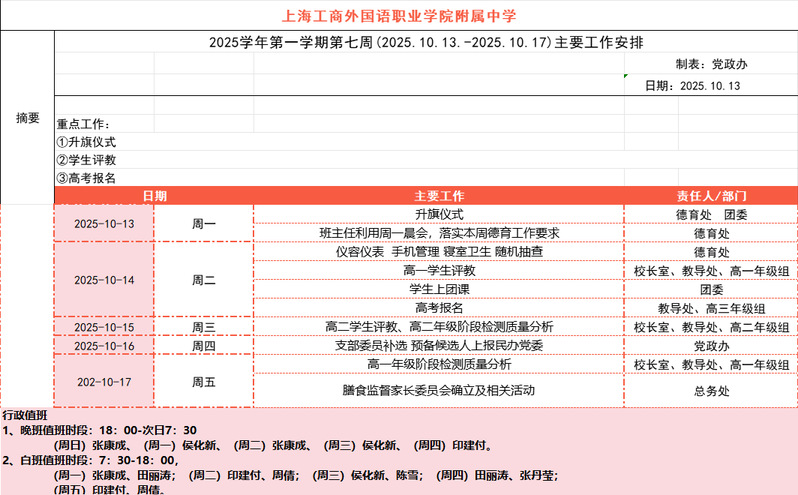
Task: Select the 2025-10-15 date cell
Action: (x=104, y=327)
